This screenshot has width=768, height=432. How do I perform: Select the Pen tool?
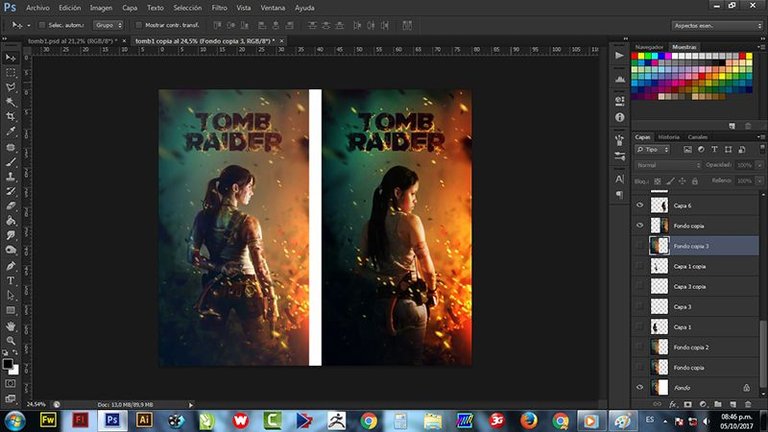pyautogui.click(x=10, y=266)
